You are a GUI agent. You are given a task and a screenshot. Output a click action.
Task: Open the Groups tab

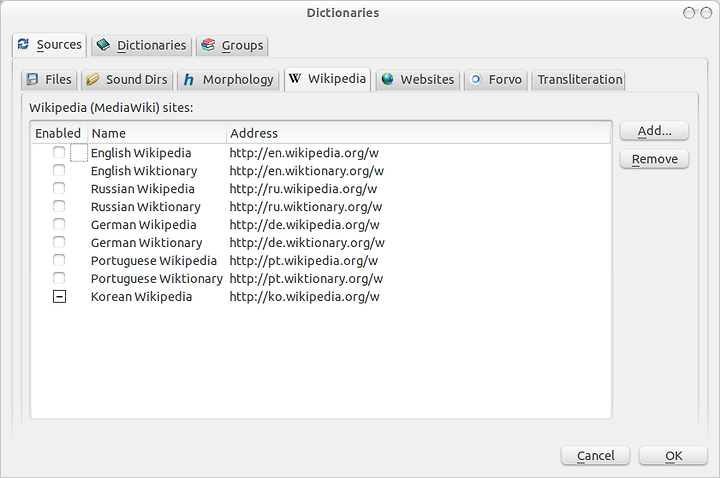pos(232,45)
